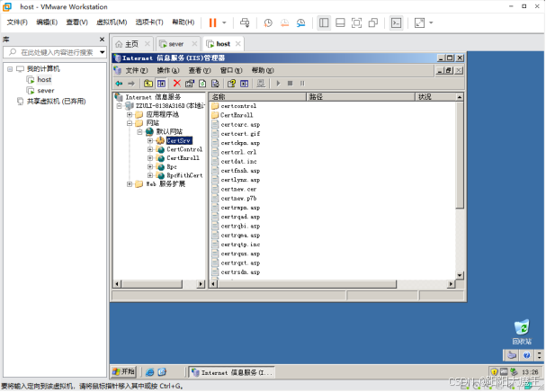Open the stretch display dropdown arrow

[x=431, y=23]
